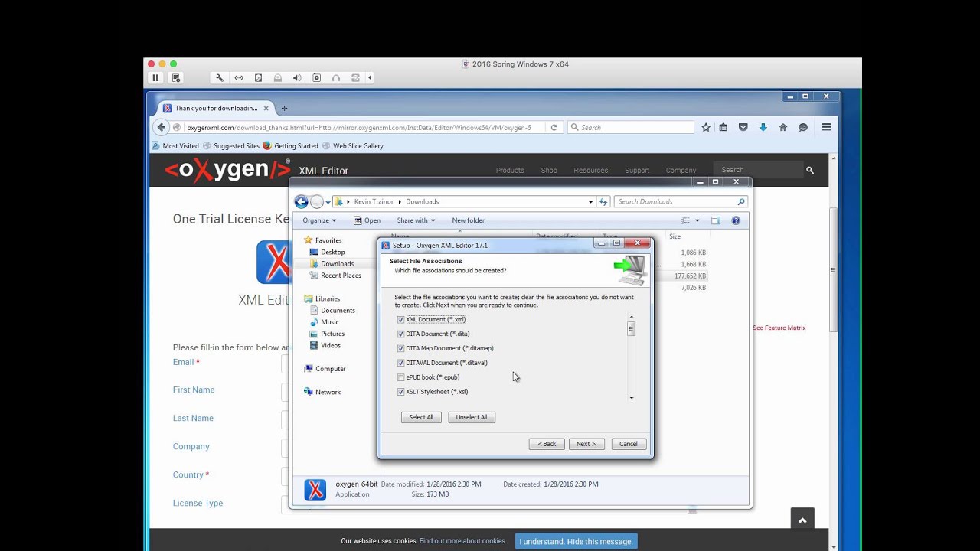Uncheck XML Document (*.xml) association
This screenshot has height=551, width=980.
[x=400, y=319]
